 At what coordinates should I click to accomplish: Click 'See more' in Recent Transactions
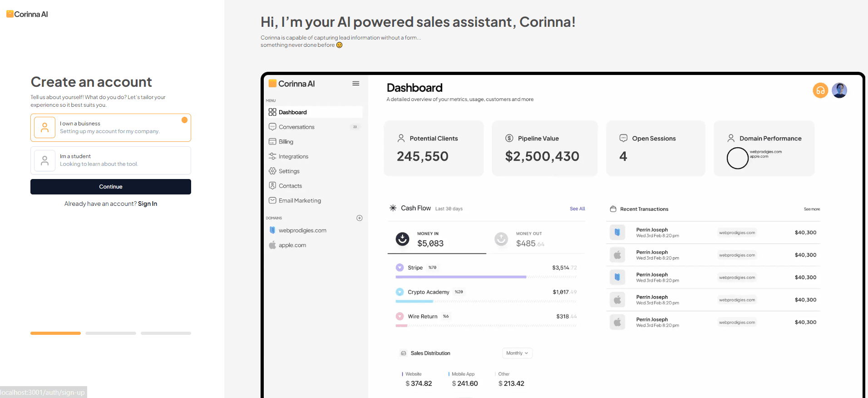[x=812, y=209]
